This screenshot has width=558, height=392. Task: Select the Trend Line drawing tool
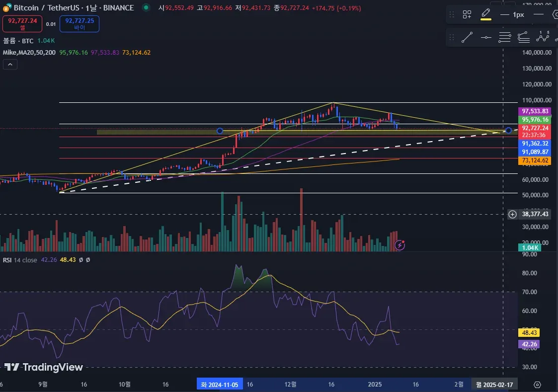tap(467, 37)
